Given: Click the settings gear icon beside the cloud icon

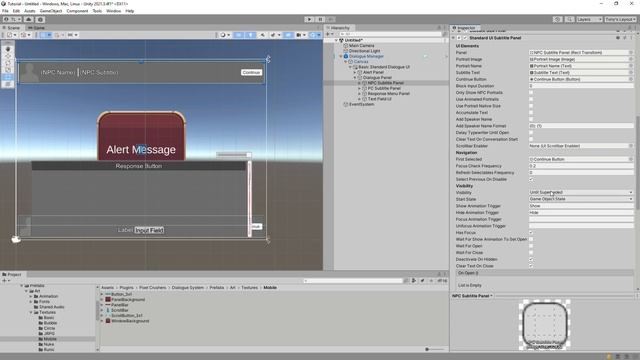Looking at the screenshot, I should coord(40,19).
